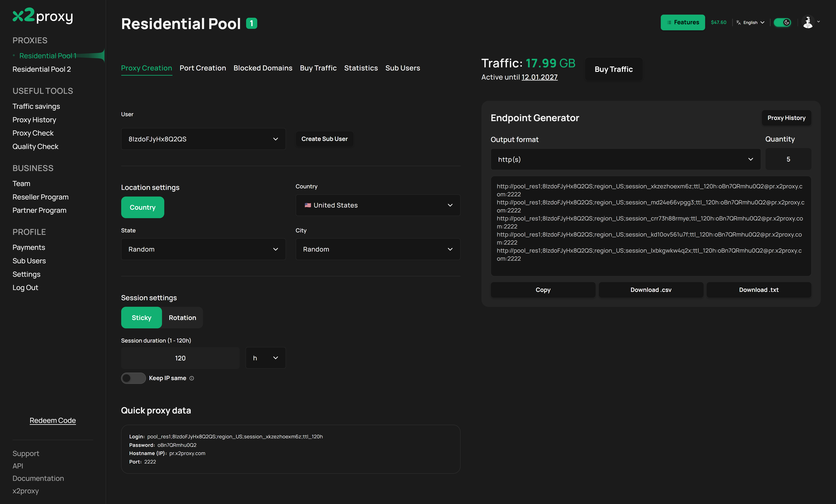Image resolution: width=836 pixels, height=504 pixels.
Task: Open Quality Check in sidebar
Action: [35, 146]
